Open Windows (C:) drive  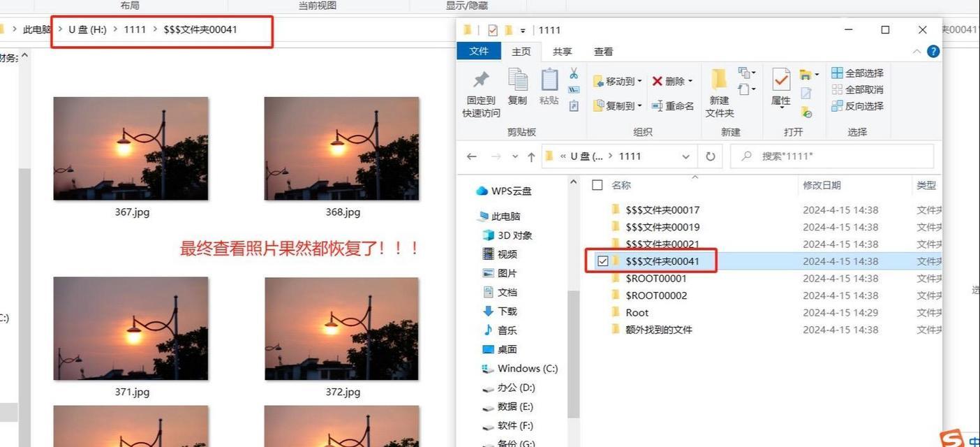coord(520,368)
